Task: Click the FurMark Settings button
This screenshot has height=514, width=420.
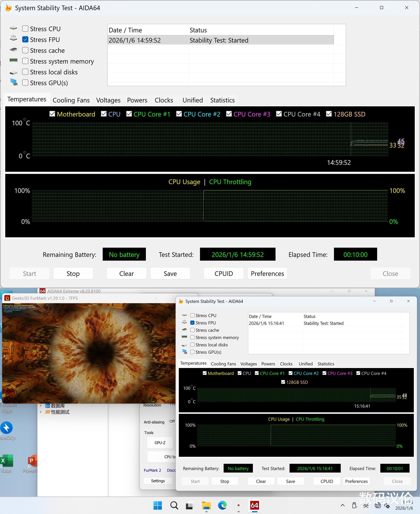Action: point(158,481)
